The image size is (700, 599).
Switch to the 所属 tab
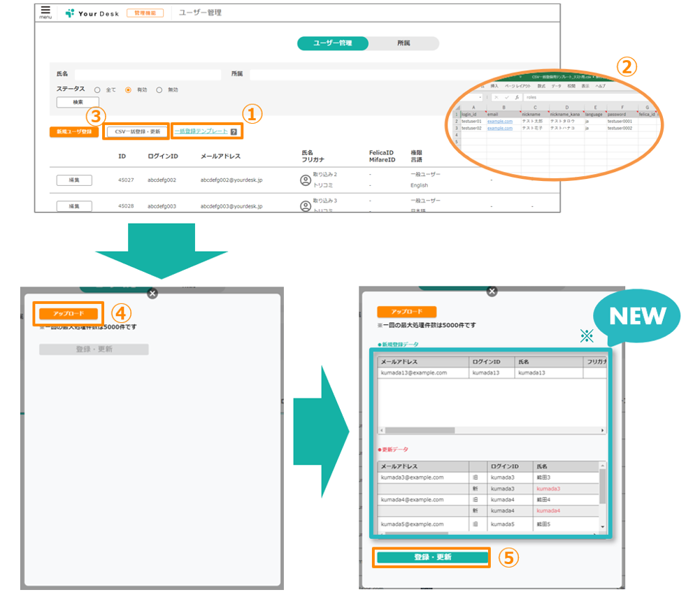point(403,43)
